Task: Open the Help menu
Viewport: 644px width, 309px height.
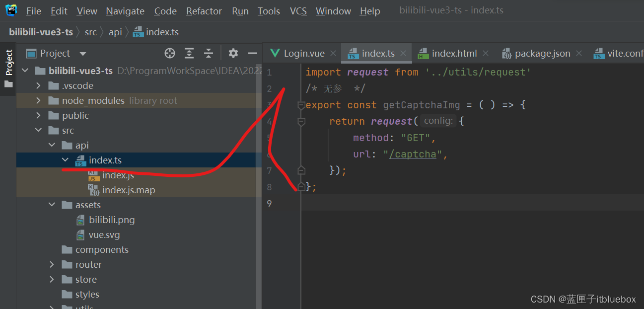Action: 370,11
